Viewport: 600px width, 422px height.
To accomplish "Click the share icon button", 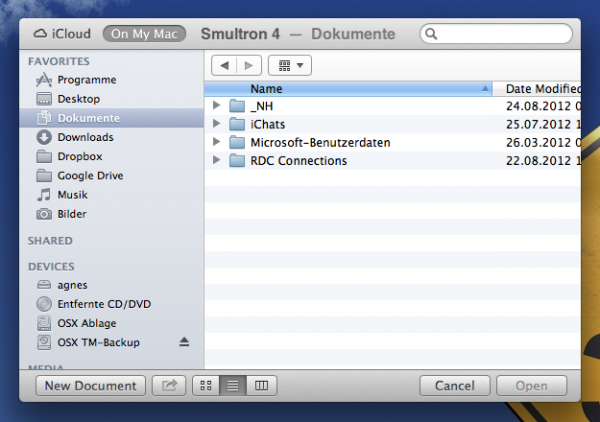I will tap(169, 386).
